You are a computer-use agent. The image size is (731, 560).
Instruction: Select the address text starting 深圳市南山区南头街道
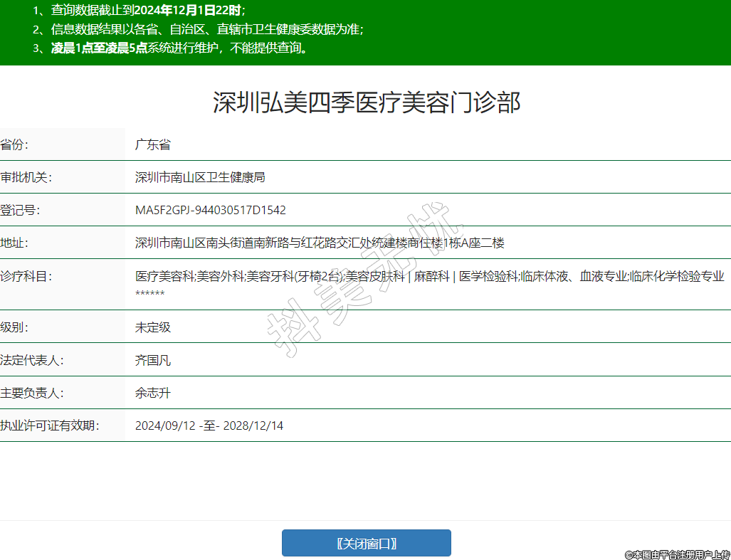(x=320, y=243)
